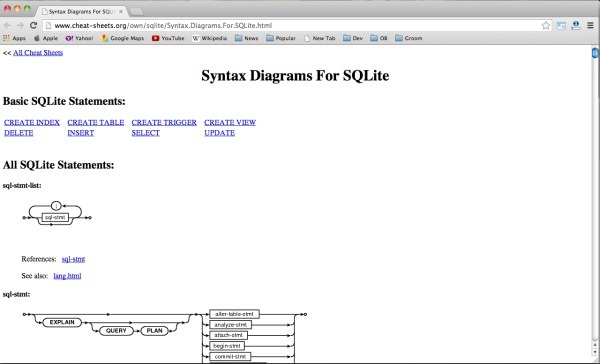This screenshot has height=364, width=600.
Task: Follow the sql-stmt reference link
Action: point(73,259)
